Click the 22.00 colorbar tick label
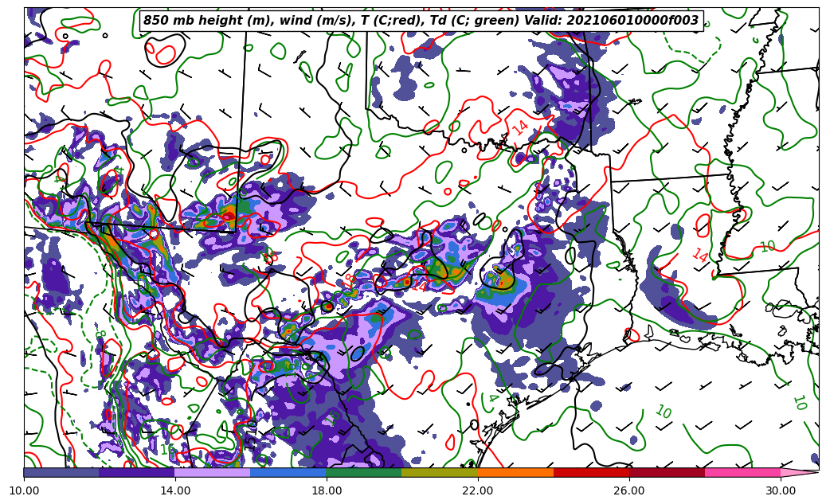 478,490
